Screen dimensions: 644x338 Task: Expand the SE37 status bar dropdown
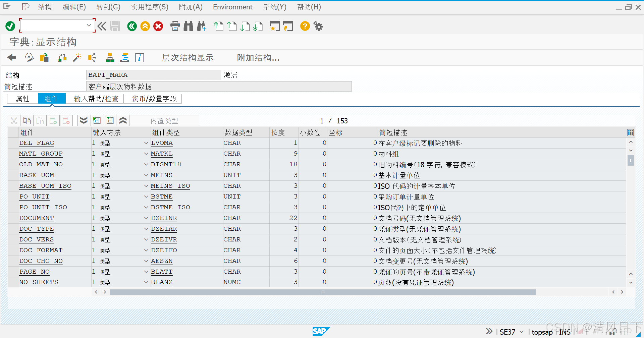[x=522, y=332]
